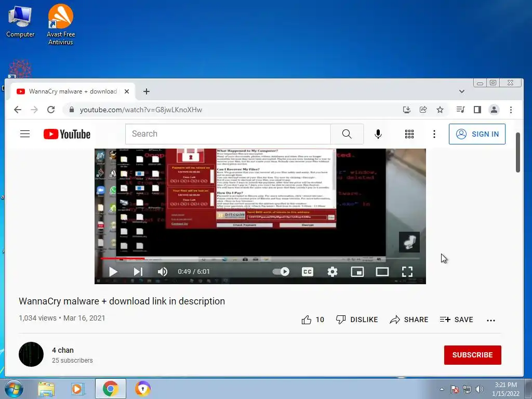Open Windows Media Player from the taskbar
This screenshot has width=532, height=399.
pyautogui.click(x=78, y=389)
